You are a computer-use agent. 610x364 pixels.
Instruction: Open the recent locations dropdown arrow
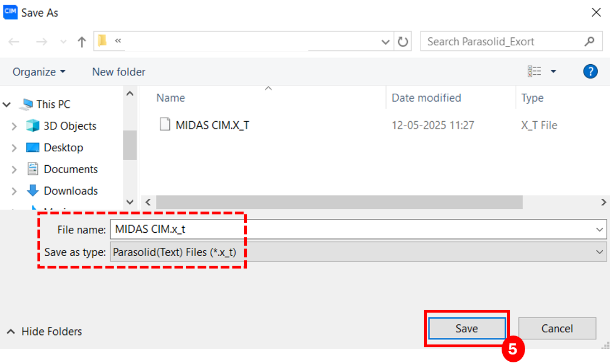point(63,42)
